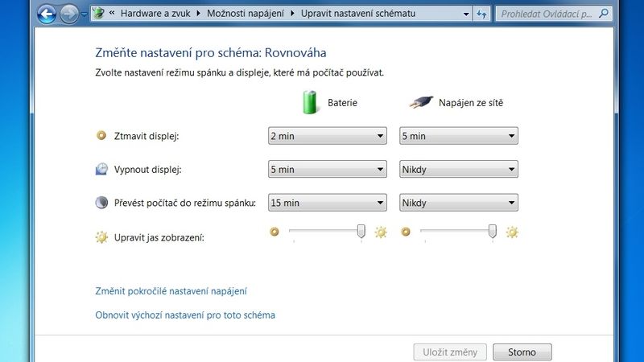This screenshot has width=644, height=362.
Task: Open plugged-in Vypnout displej dropdown showing Nikdy
Action: [459, 169]
